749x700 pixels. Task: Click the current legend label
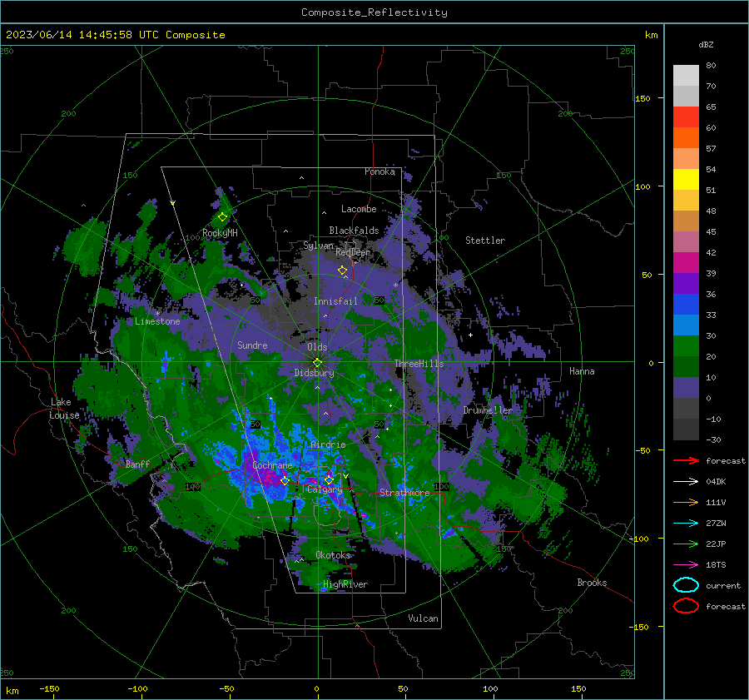coord(723,585)
